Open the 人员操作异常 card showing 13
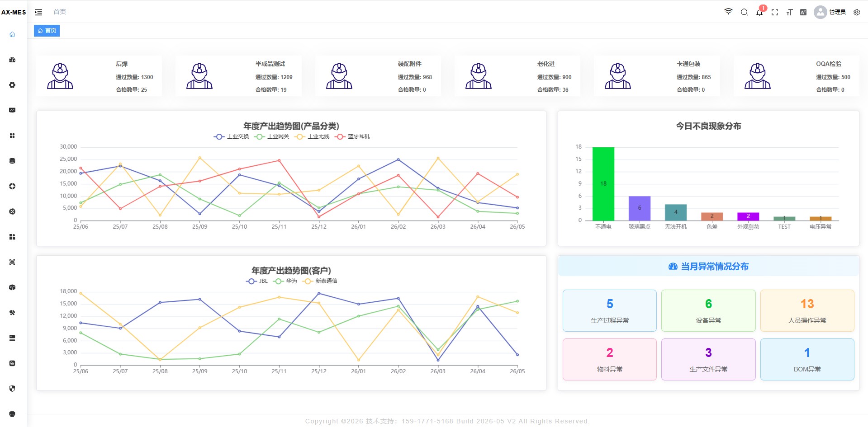 click(807, 311)
